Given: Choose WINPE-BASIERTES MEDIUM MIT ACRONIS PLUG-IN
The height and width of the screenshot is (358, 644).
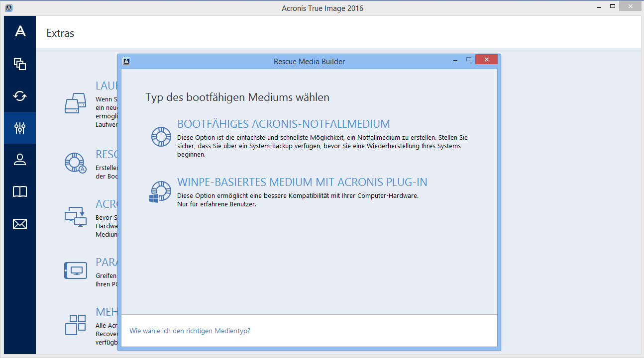Looking at the screenshot, I should (x=302, y=182).
